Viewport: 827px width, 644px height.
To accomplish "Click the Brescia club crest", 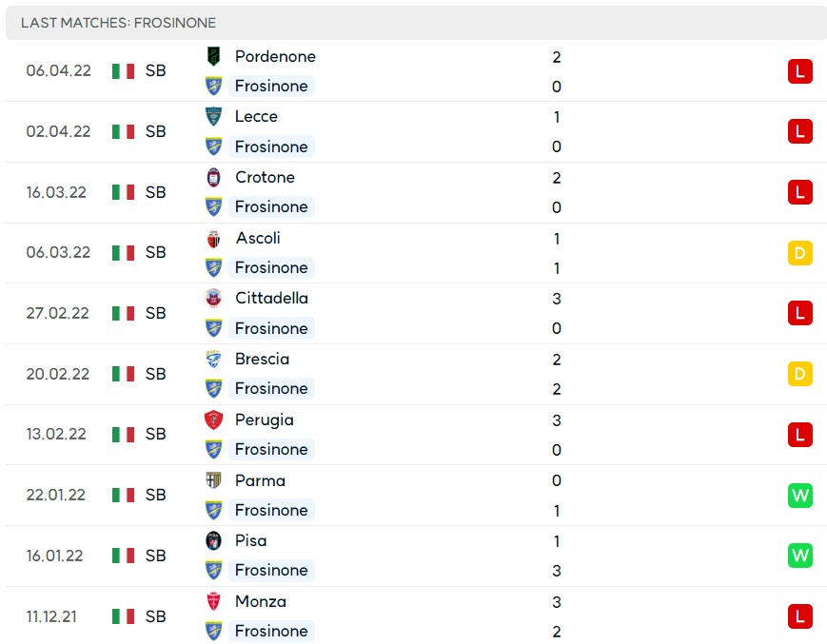I will 213,359.
